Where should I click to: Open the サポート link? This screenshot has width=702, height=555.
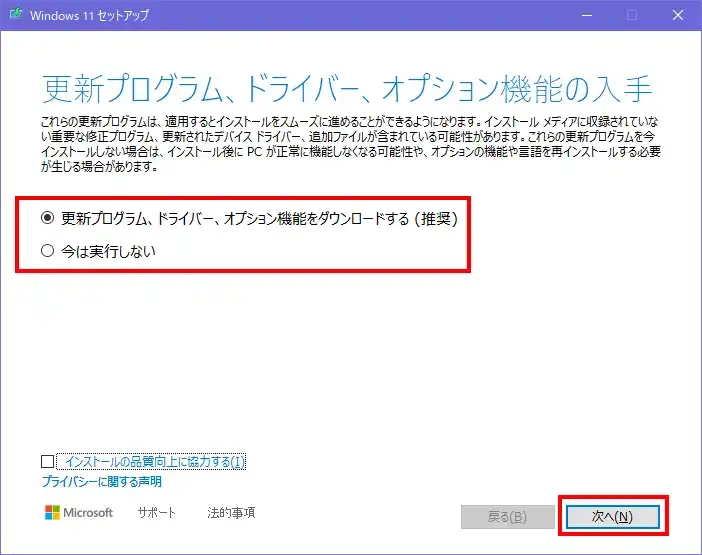156,513
